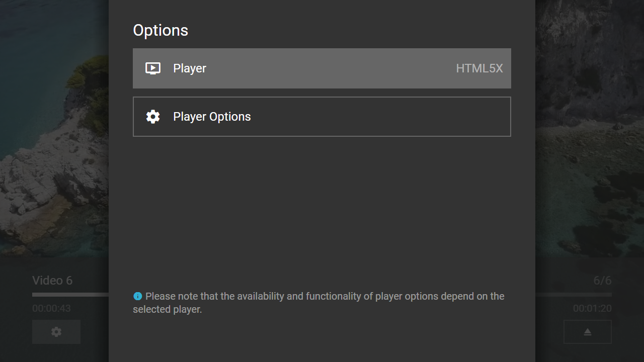This screenshot has width=644, height=362.
Task: Click the Player screen icon
Action: click(x=153, y=68)
